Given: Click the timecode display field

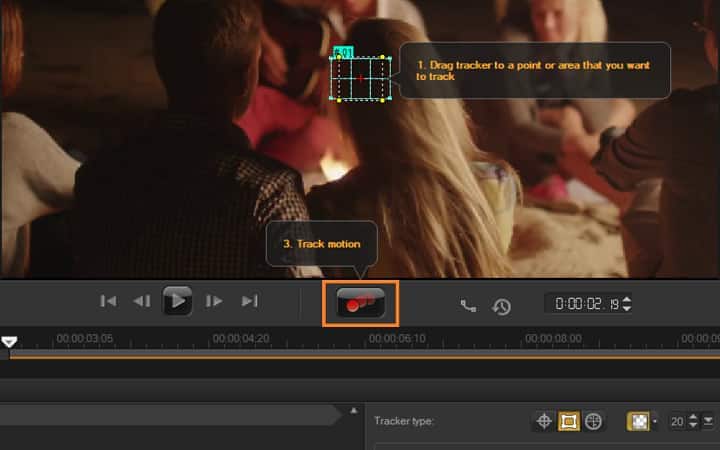Looking at the screenshot, I should pos(582,303).
